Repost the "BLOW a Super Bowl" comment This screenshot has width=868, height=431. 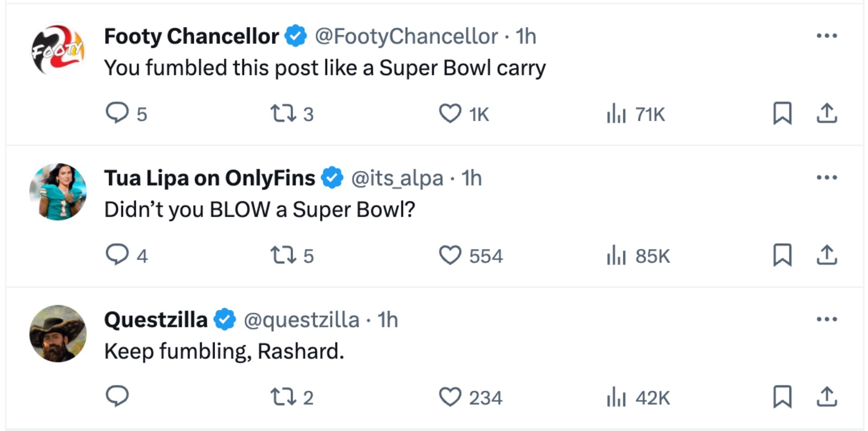(x=283, y=255)
